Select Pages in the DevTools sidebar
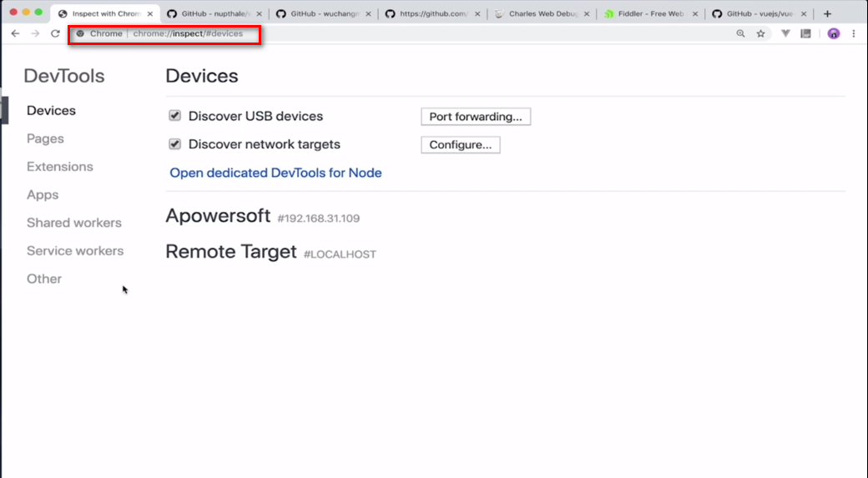868x478 pixels. coord(45,138)
